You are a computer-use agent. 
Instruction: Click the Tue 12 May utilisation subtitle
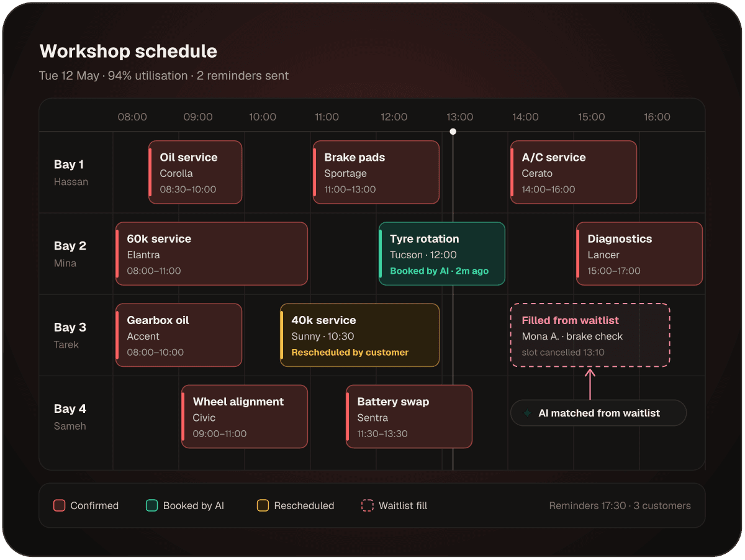(x=164, y=76)
